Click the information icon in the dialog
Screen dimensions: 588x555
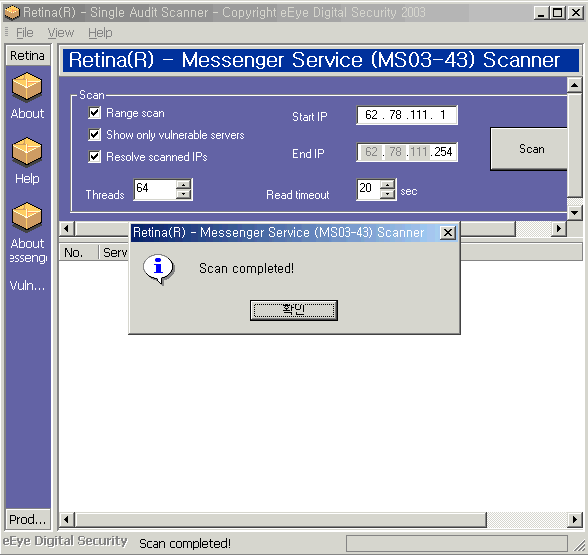tap(159, 269)
